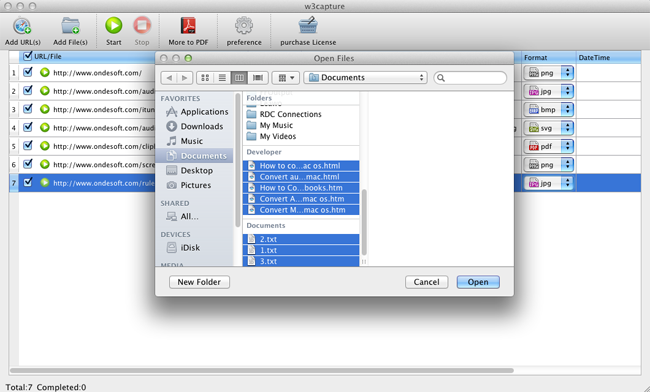The image size is (650, 392).
Task: Click the Add File(s) folder icon
Action: point(70,26)
